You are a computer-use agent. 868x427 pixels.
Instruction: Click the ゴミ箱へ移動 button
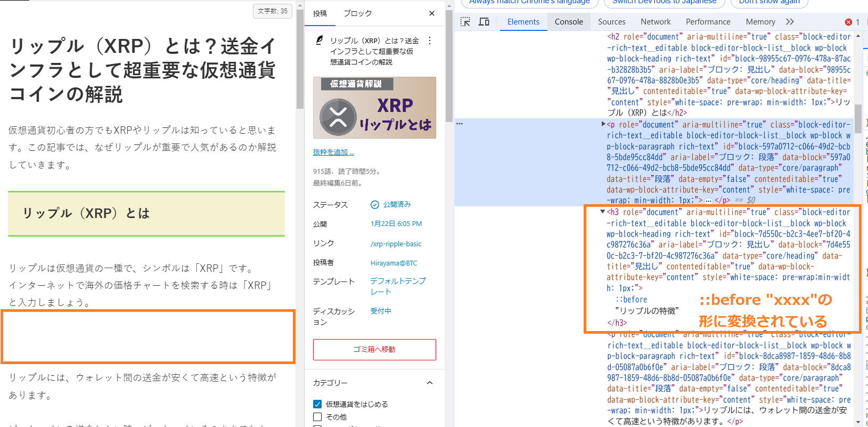[374, 350]
